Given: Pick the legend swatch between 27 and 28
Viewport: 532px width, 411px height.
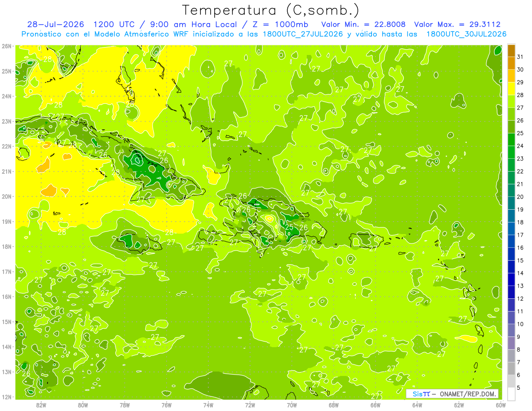Looking at the screenshot, I should (511, 101).
